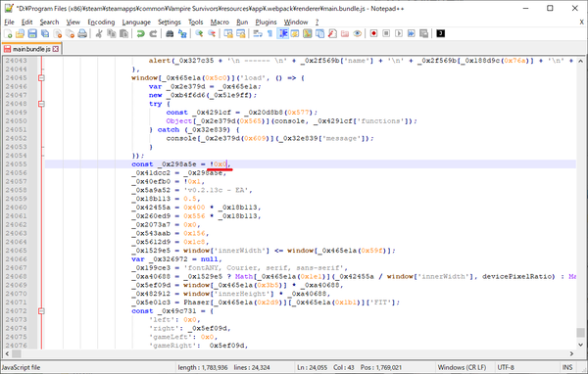Click the Copy toolbar icon

tap(112, 34)
